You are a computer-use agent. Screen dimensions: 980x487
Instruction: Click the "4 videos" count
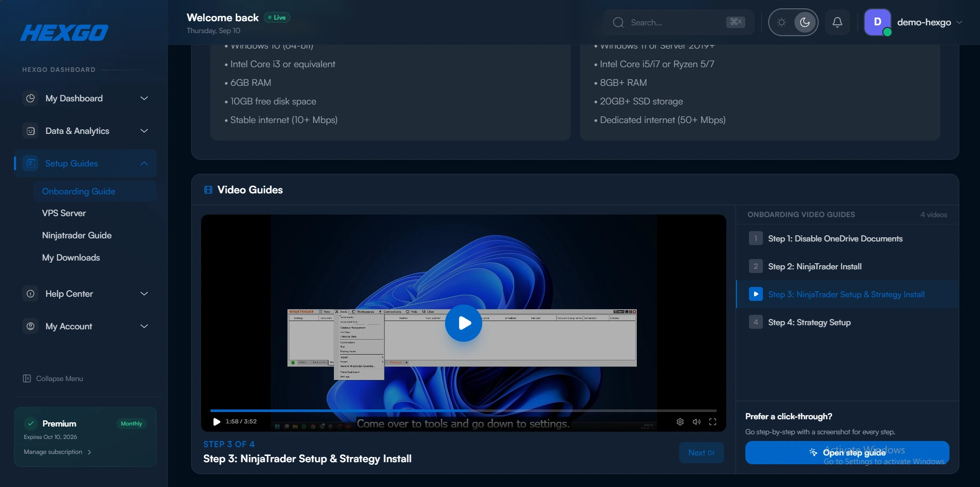[934, 215]
